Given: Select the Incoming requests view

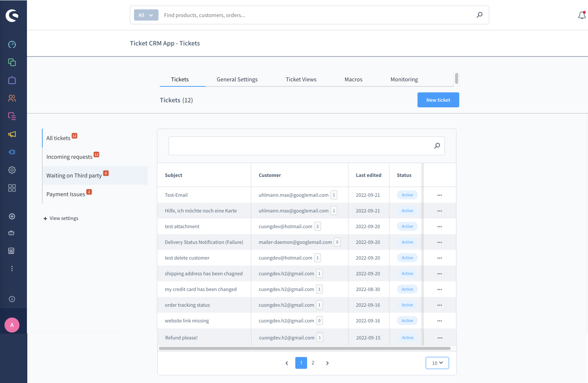Looking at the screenshot, I should click(95, 157).
